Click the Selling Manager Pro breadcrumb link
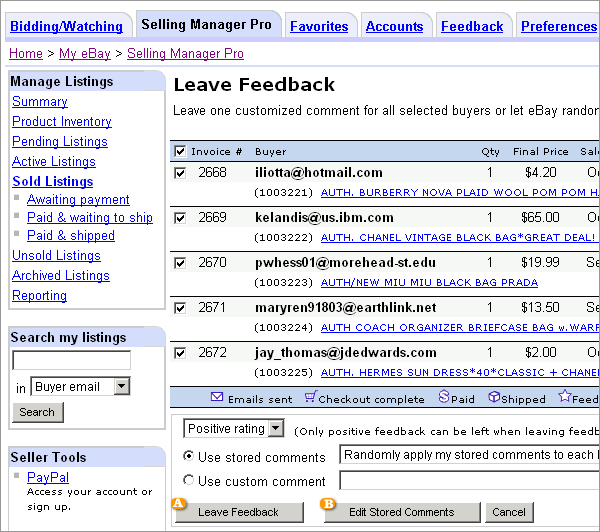Image resolution: width=600 pixels, height=532 pixels. (x=185, y=54)
